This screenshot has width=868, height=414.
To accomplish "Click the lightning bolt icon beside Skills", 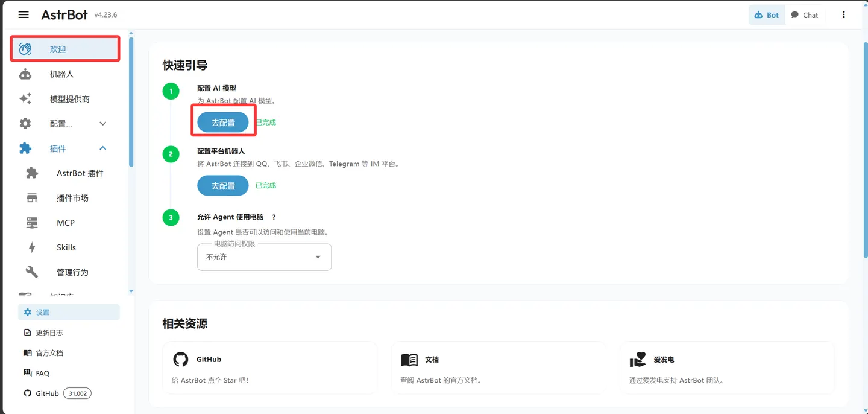I will tap(32, 247).
